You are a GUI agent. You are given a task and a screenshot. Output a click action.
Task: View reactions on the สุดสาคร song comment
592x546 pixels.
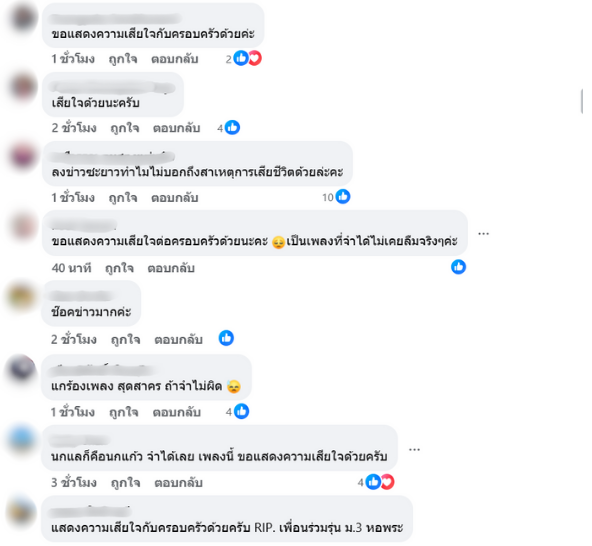[237, 412]
